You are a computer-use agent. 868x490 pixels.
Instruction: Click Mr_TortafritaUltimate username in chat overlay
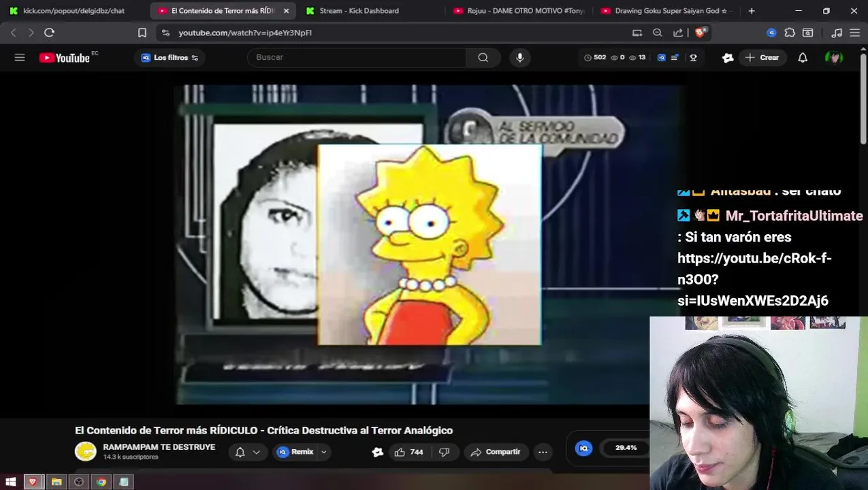click(794, 216)
